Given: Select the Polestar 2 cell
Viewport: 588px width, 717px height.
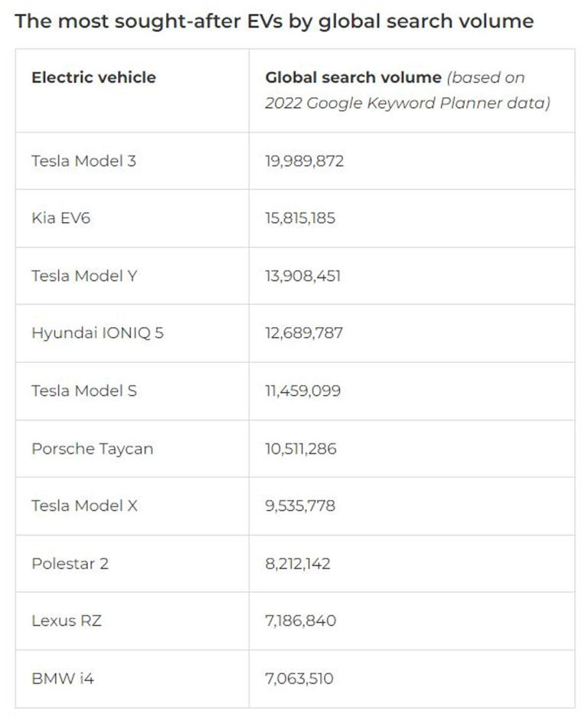Looking at the screenshot, I should (70, 564).
